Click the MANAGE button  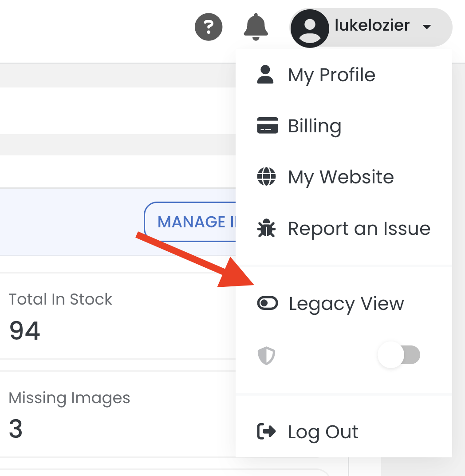click(x=190, y=222)
